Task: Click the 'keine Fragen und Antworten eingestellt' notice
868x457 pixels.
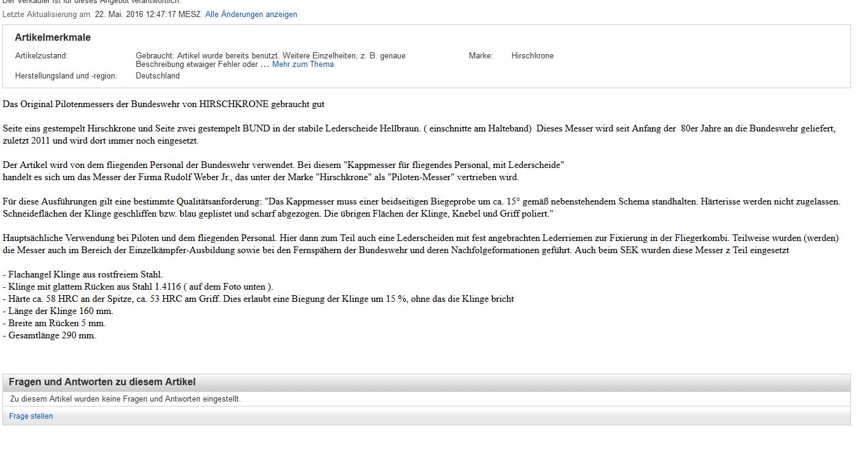Action: 125,399
